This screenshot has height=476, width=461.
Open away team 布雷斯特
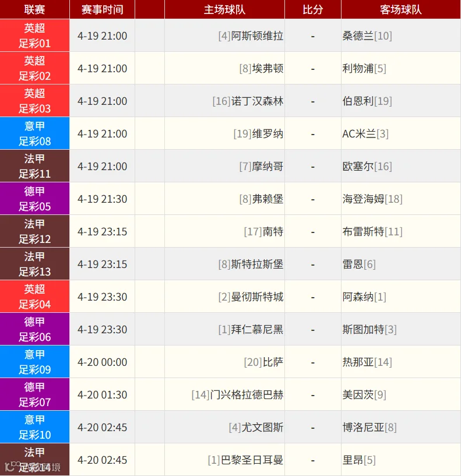click(363, 232)
